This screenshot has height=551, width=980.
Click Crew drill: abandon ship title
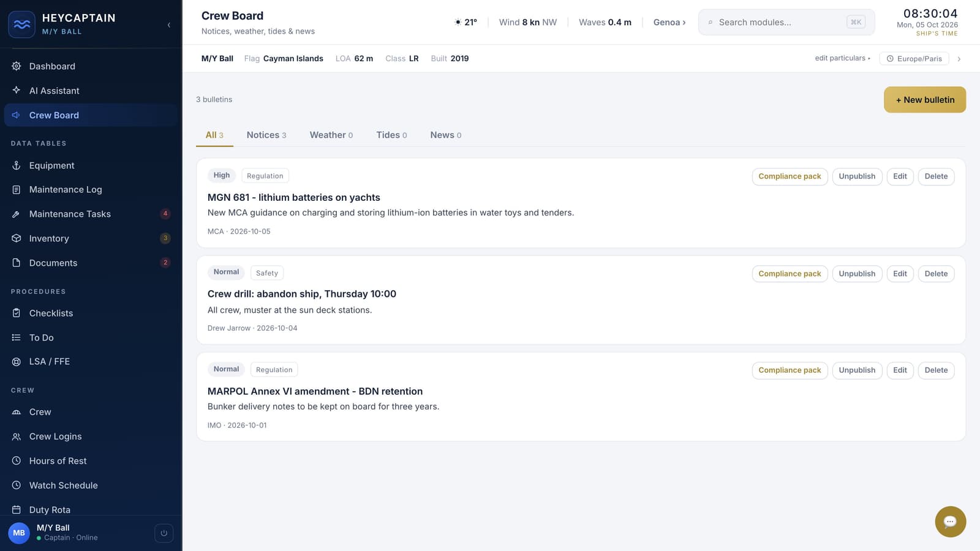302,294
